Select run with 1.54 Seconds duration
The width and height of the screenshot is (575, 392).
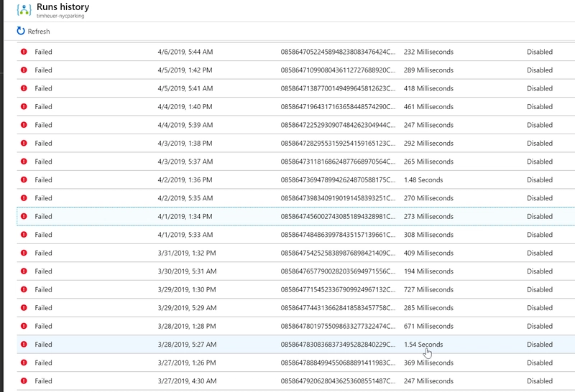[423, 345]
